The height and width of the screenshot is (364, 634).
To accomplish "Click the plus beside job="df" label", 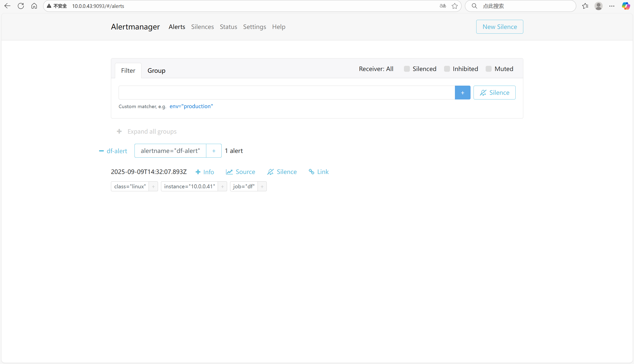I will pyautogui.click(x=262, y=187).
